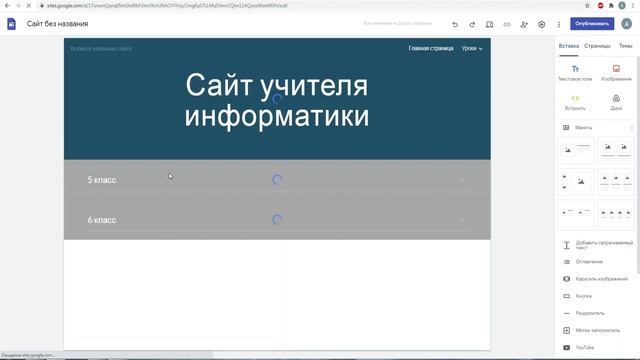Click the red adblock extension icon

pyautogui.click(x=600, y=6)
